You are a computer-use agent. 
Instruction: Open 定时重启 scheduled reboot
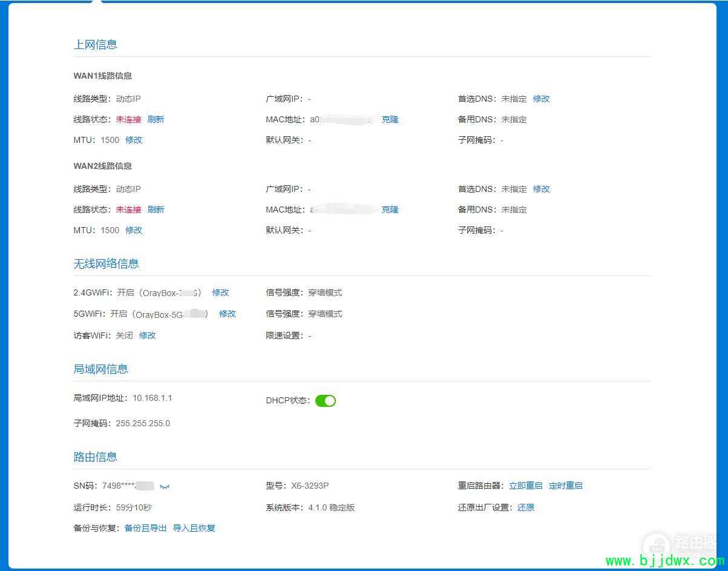(566, 486)
